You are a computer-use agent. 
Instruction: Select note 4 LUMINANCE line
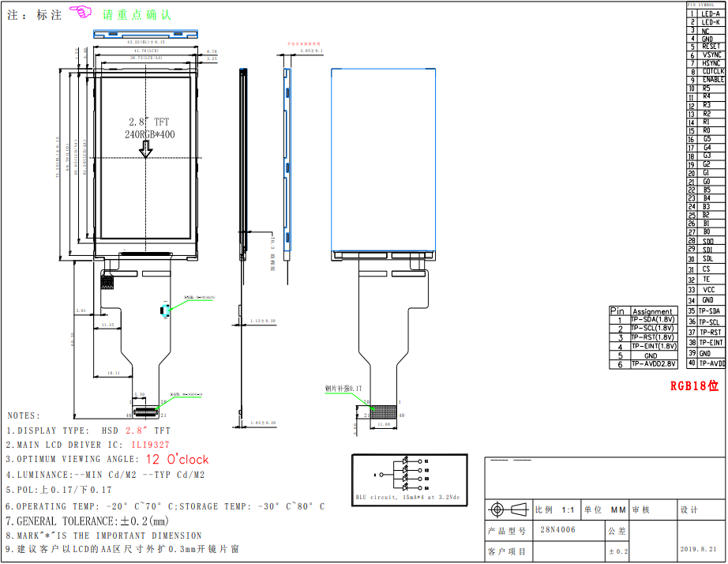(105, 475)
